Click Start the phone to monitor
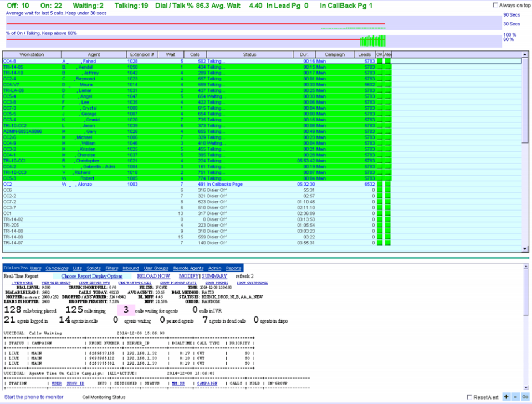 tap(34, 397)
